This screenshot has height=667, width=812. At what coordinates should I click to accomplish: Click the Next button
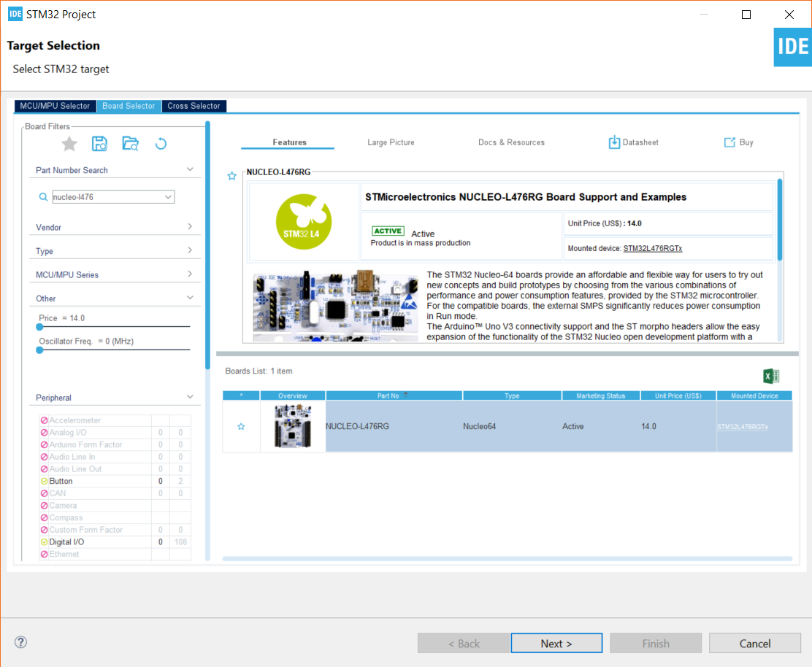[x=556, y=643]
